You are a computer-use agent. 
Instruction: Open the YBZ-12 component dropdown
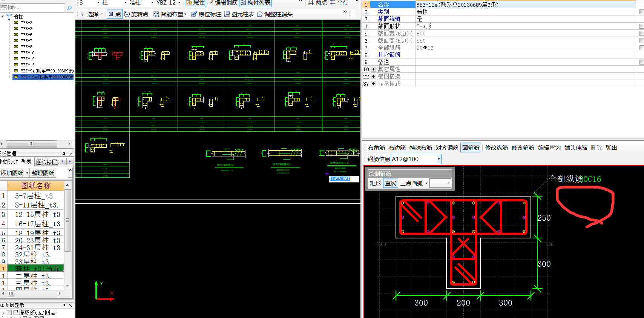(179, 3)
